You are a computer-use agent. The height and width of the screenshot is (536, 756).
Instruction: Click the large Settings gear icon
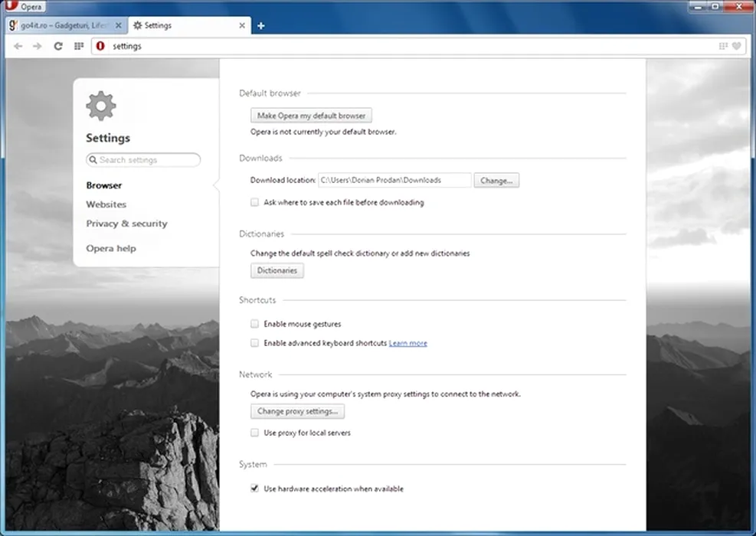(101, 106)
